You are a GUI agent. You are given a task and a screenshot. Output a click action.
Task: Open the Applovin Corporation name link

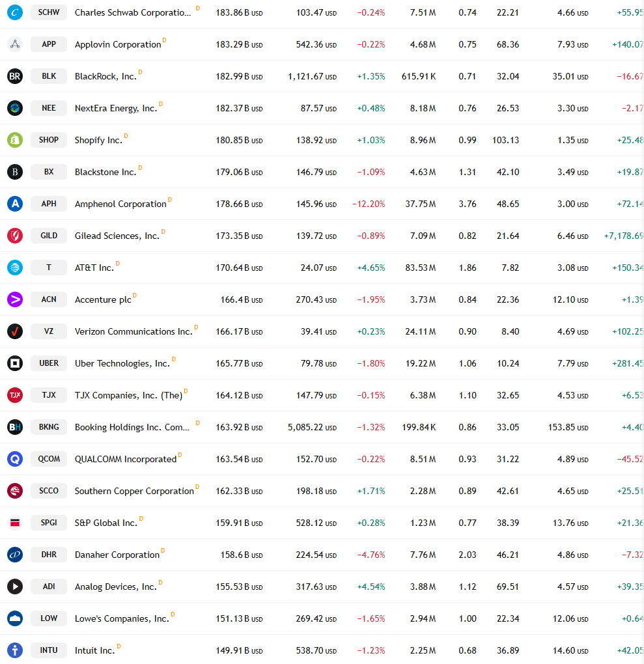pos(118,44)
